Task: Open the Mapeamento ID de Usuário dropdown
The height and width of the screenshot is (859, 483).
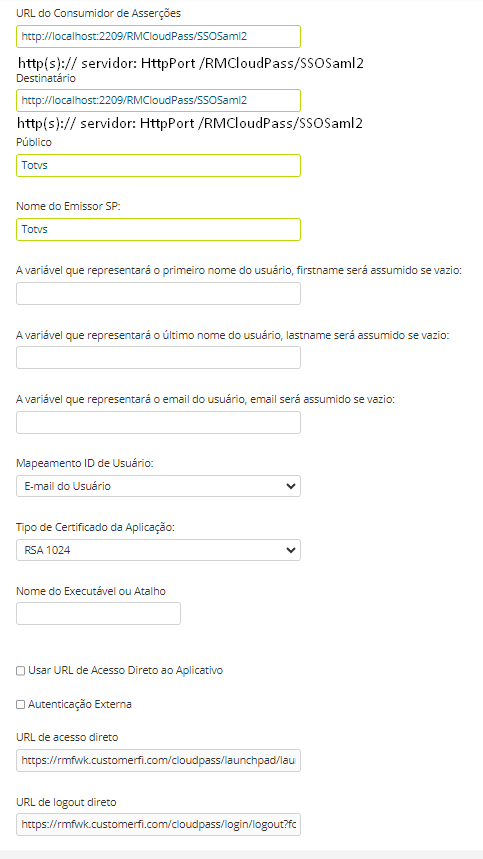Action: point(158,486)
